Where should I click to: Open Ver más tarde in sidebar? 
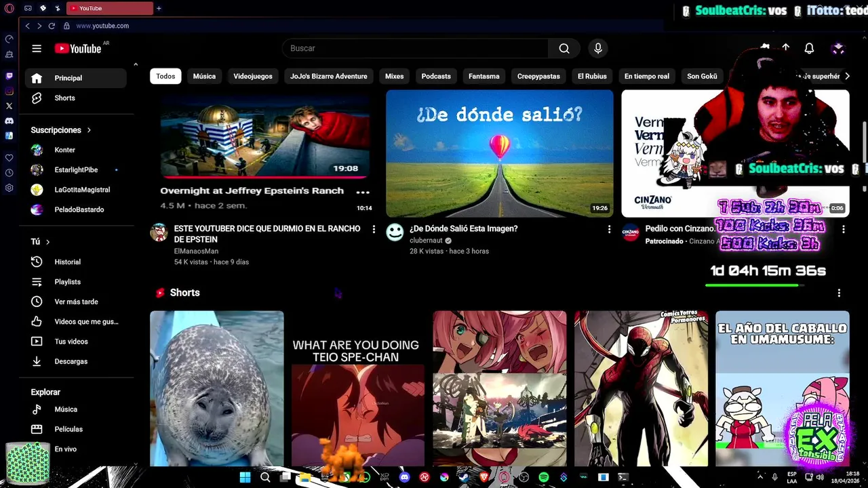click(76, 302)
